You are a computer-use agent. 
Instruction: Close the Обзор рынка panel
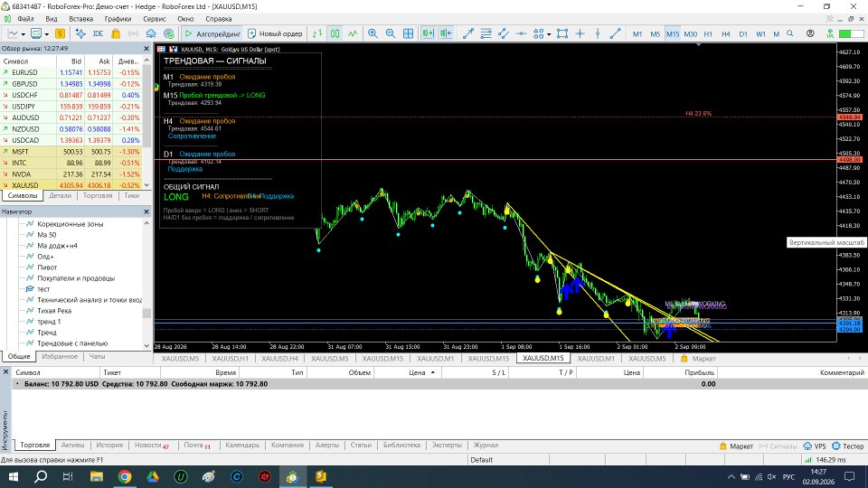coord(146,49)
